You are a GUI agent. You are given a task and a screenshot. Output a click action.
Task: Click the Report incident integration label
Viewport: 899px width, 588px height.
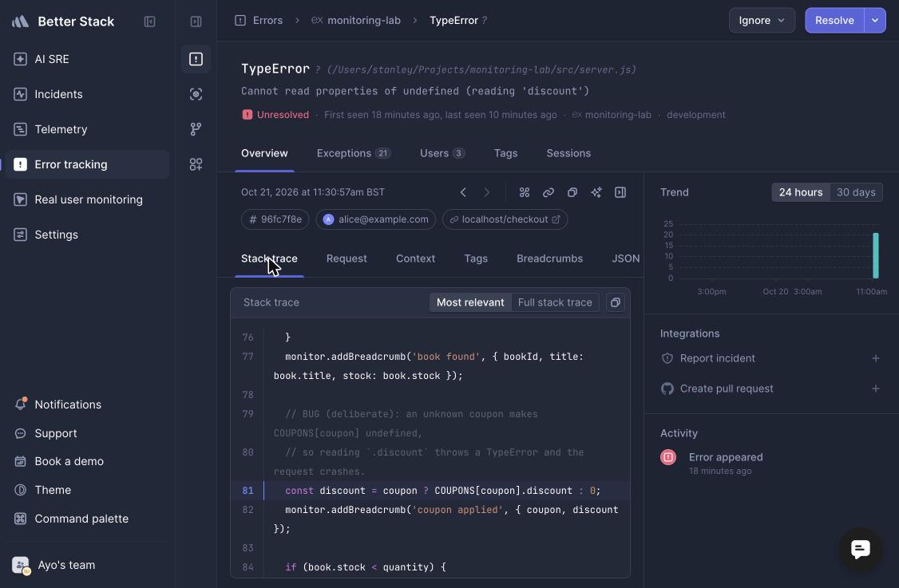coord(717,358)
